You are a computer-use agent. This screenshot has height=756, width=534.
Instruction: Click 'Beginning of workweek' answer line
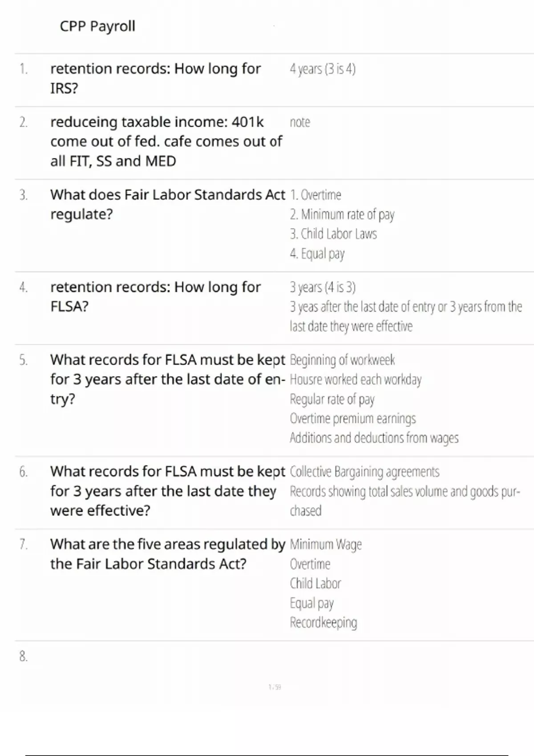(x=342, y=360)
